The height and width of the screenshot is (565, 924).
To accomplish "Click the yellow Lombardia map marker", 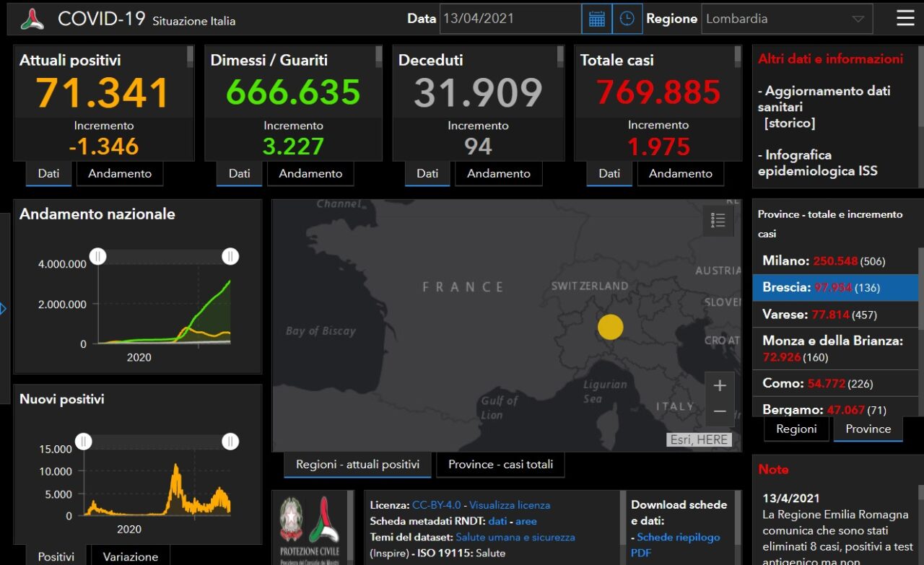I will point(610,327).
